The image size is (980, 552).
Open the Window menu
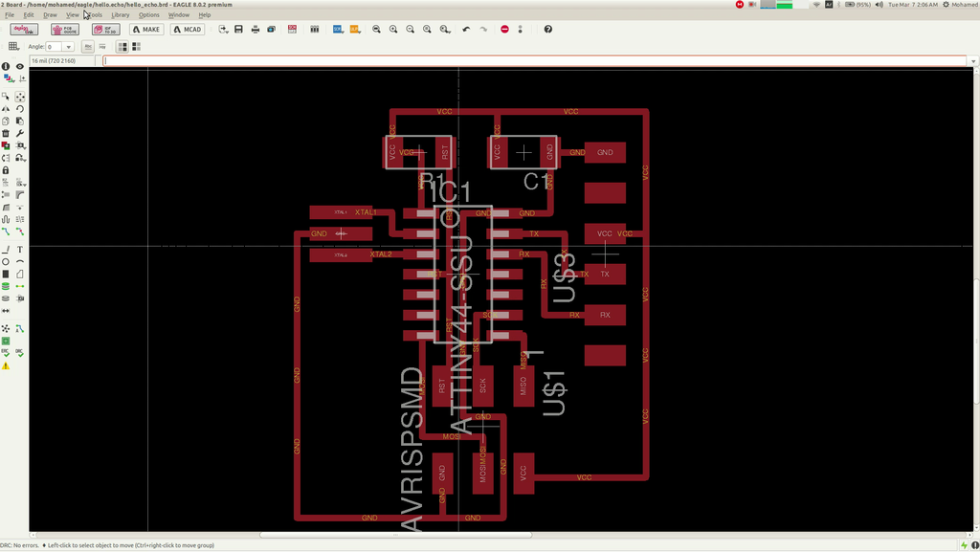(x=179, y=14)
